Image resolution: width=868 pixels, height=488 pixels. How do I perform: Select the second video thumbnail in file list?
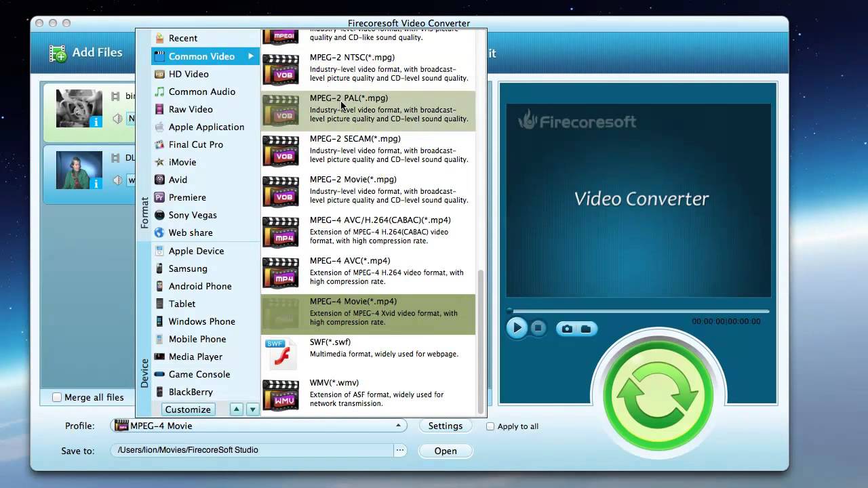79,170
